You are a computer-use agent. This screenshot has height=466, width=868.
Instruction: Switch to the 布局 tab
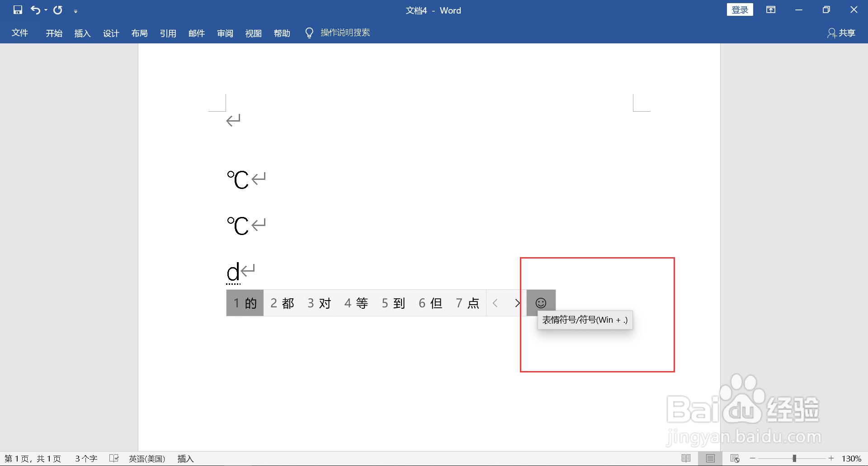(x=139, y=33)
